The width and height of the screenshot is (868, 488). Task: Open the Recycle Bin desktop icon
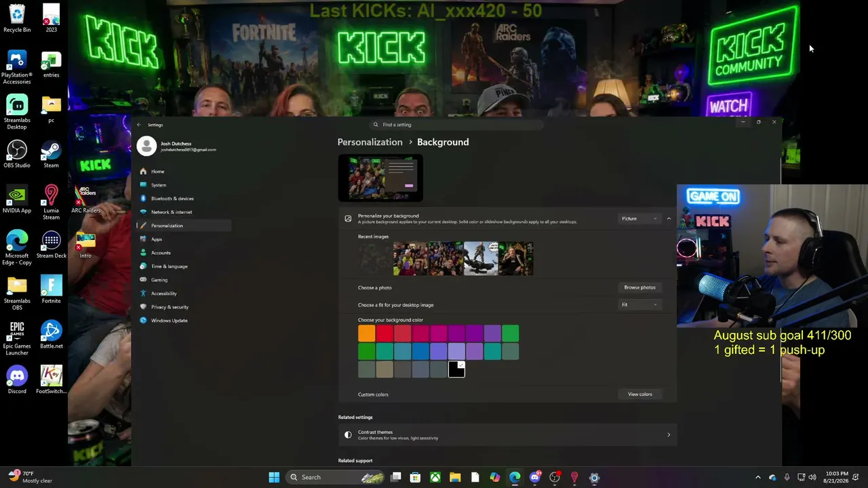(17, 18)
